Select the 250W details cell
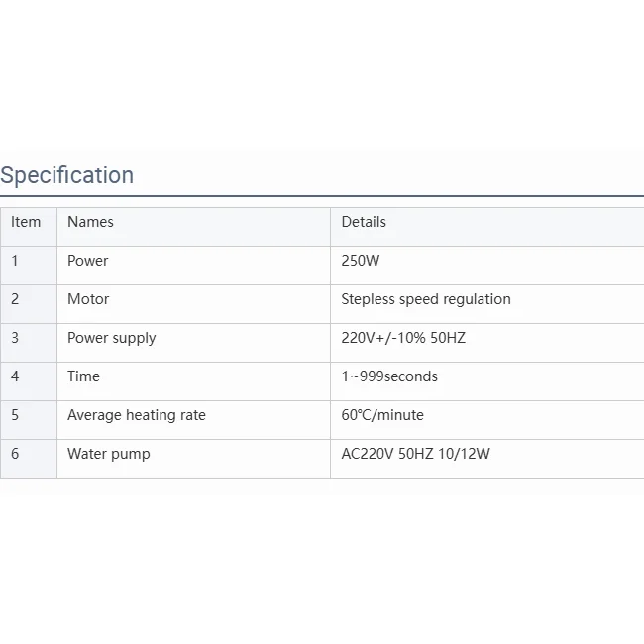 click(361, 261)
